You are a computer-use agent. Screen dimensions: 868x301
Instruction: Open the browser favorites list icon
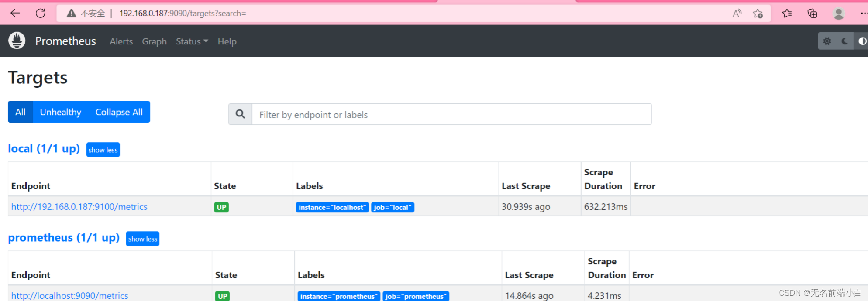point(787,14)
